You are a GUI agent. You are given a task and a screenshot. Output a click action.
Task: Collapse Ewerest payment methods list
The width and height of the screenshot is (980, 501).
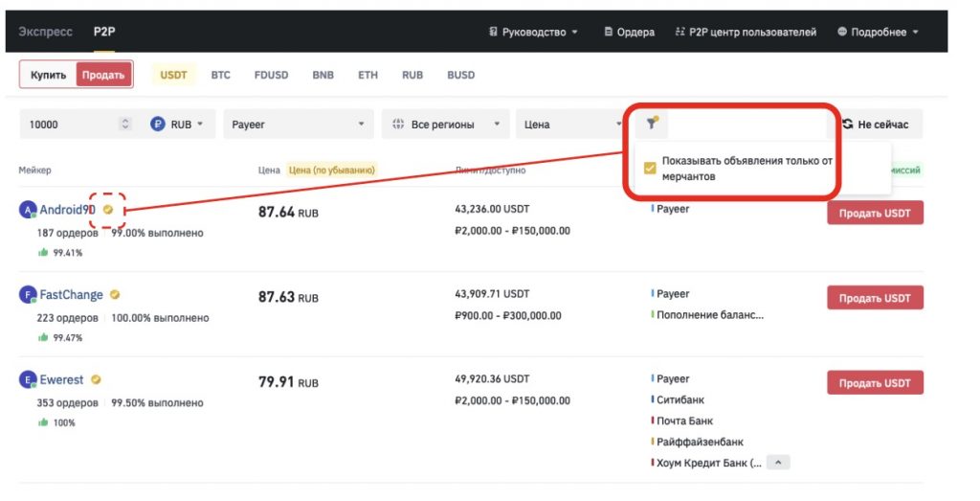pyautogui.click(x=778, y=463)
